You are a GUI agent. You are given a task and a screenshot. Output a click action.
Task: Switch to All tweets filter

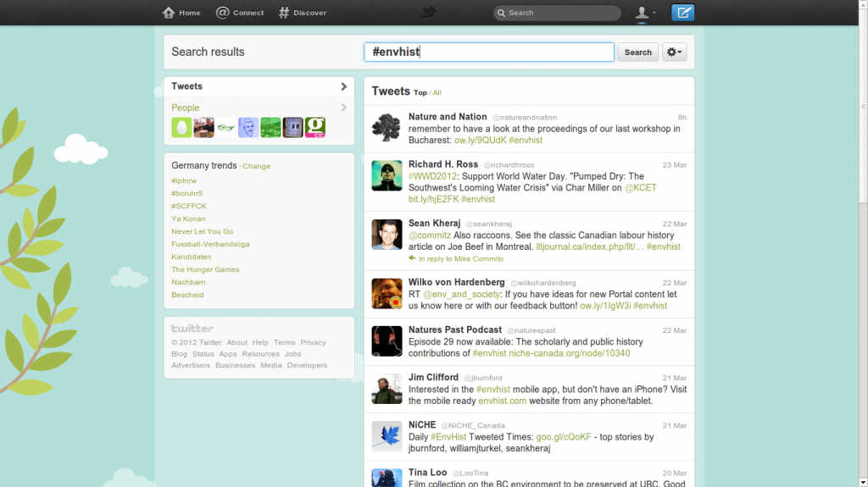pos(437,92)
